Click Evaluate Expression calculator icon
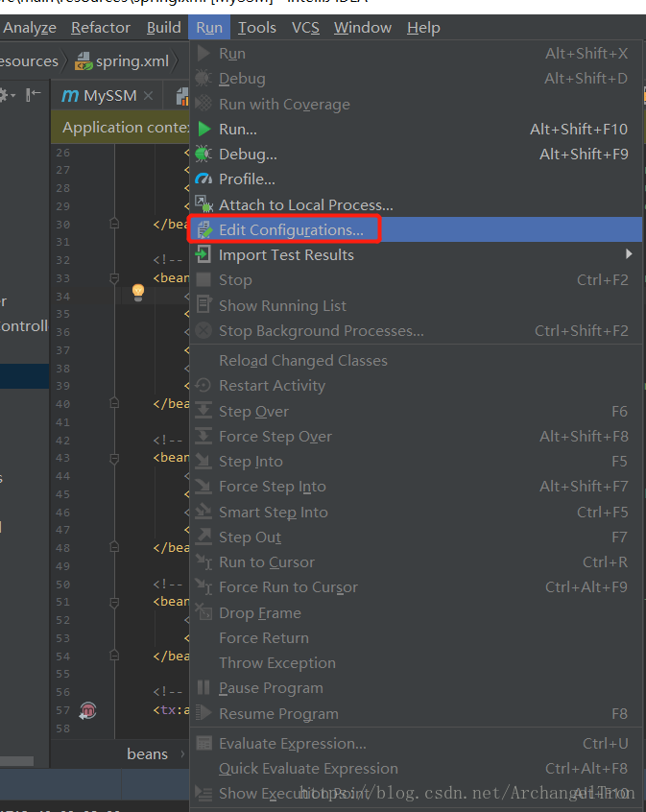This screenshot has height=812, width=646. point(204,743)
